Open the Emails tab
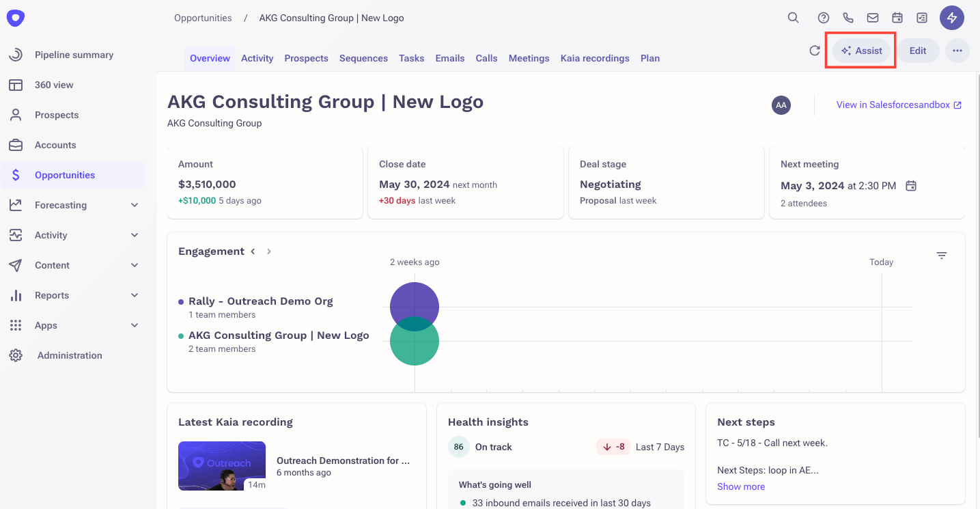Image resolution: width=980 pixels, height=509 pixels. [x=450, y=58]
